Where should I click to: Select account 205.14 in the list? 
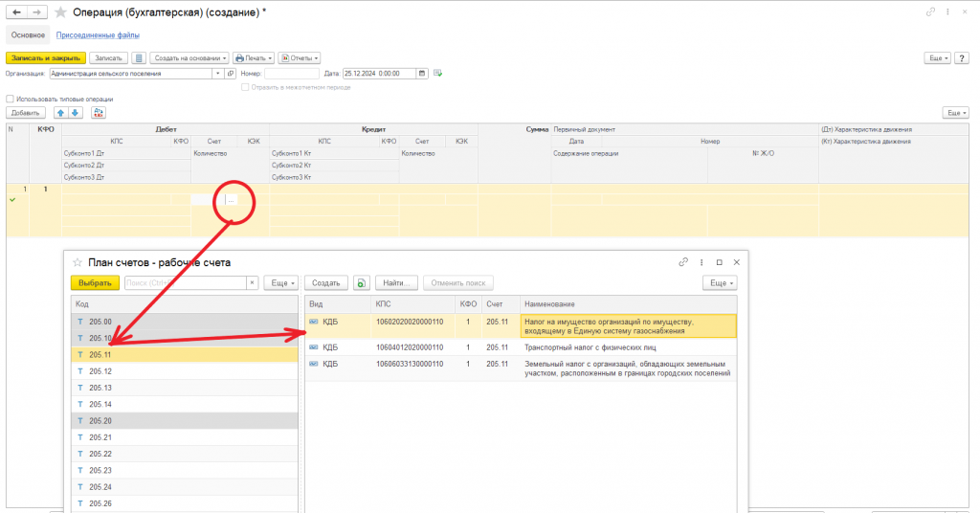(185, 404)
